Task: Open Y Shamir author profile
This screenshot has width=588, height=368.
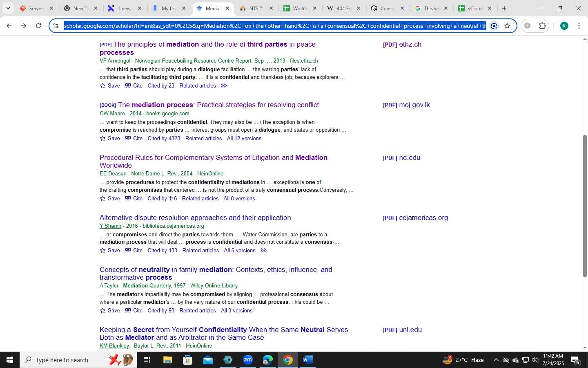Action: coord(110,226)
